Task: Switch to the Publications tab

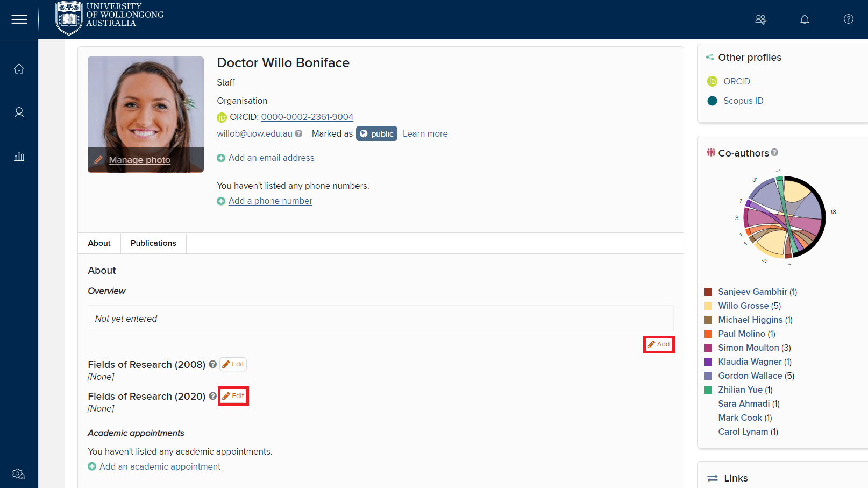Action: click(x=153, y=243)
